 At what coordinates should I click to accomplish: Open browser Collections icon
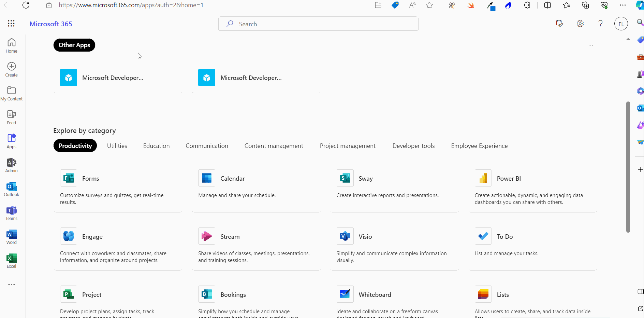[585, 5]
